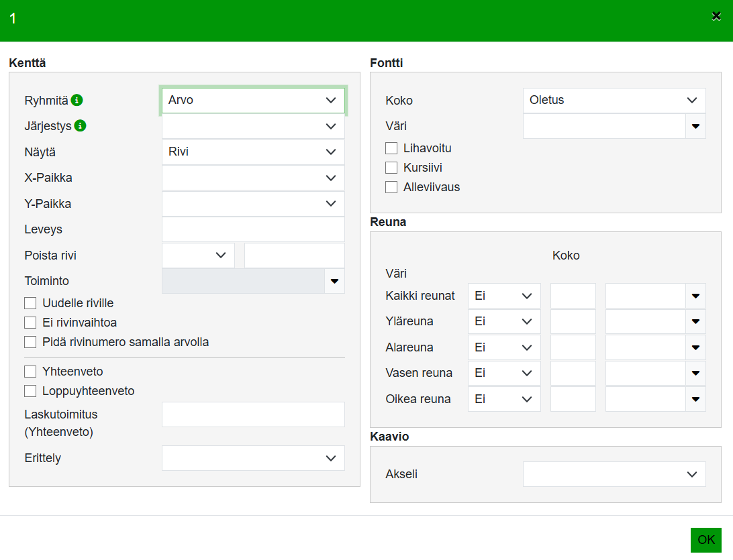Viewport: 733px width, 560px height.
Task: Click the info icon beside Ryhmitä
Action: pos(77,100)
